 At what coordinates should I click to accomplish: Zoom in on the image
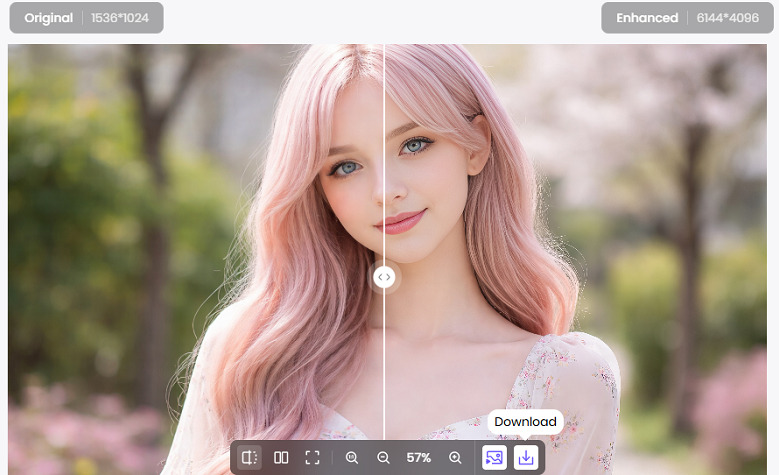pos(455,457)
